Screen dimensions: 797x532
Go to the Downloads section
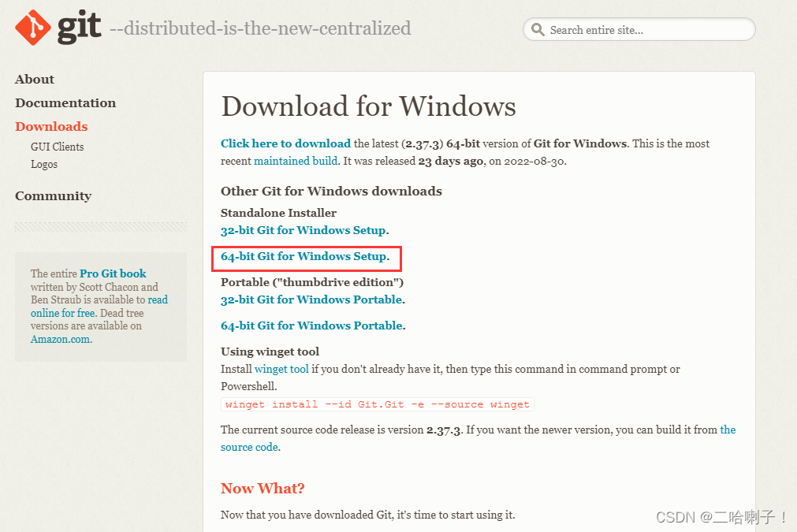click(51, 126)
